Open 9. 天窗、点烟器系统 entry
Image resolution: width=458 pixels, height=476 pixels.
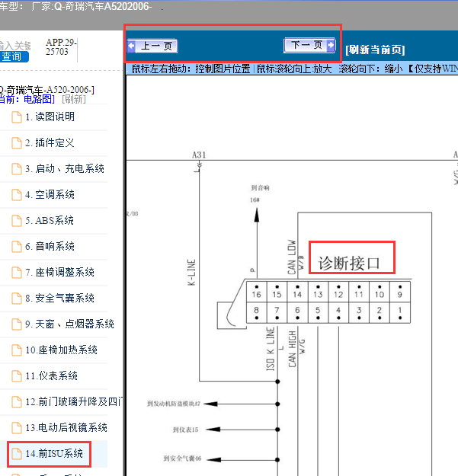(x=69, y=324)
